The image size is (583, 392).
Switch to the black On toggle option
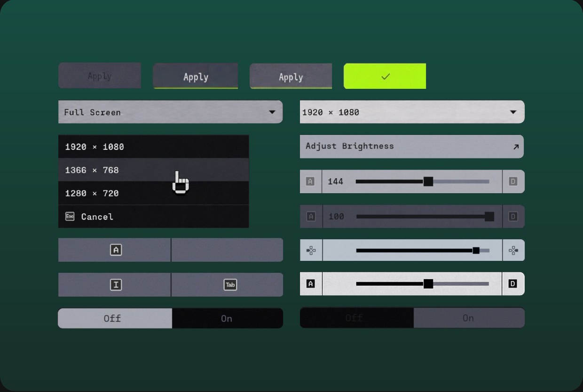tap(228, 318)
